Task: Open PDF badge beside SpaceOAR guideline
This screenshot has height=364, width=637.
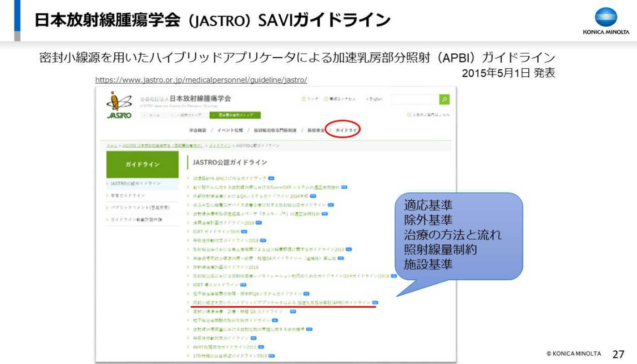Action: coord(344,187)
